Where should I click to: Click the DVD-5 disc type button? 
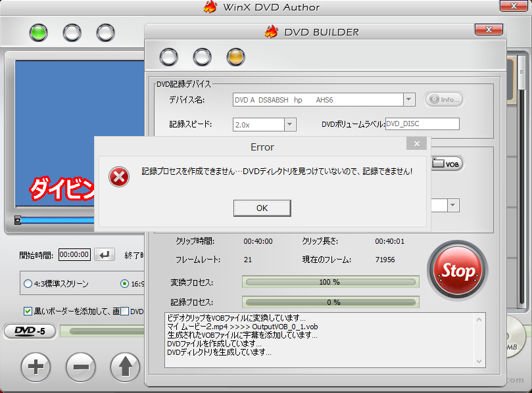point(30,331)
